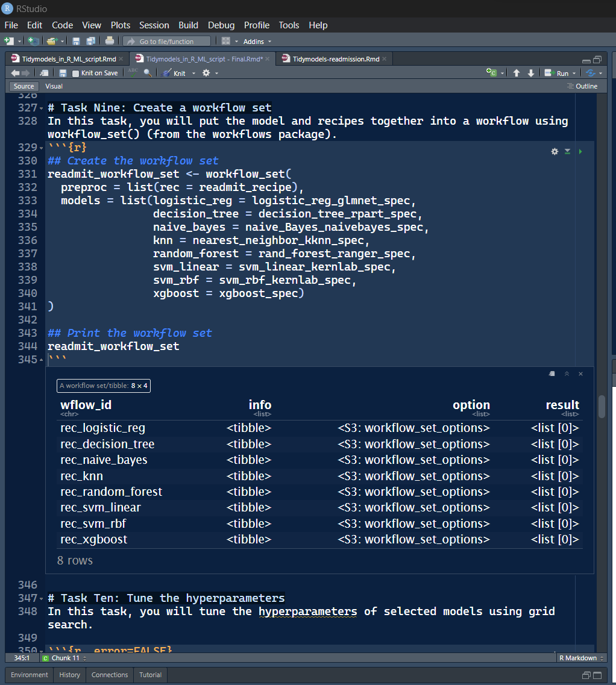Go back to previous source location

(x=15, y=73)
